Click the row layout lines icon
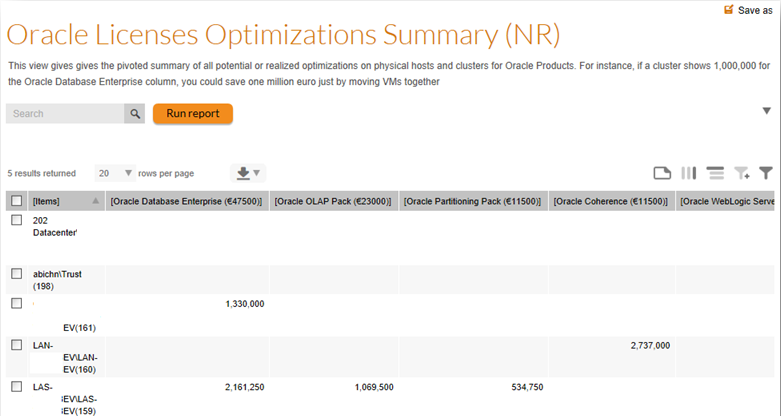Screen dimensions: 781x416 (x=716, y=173)
